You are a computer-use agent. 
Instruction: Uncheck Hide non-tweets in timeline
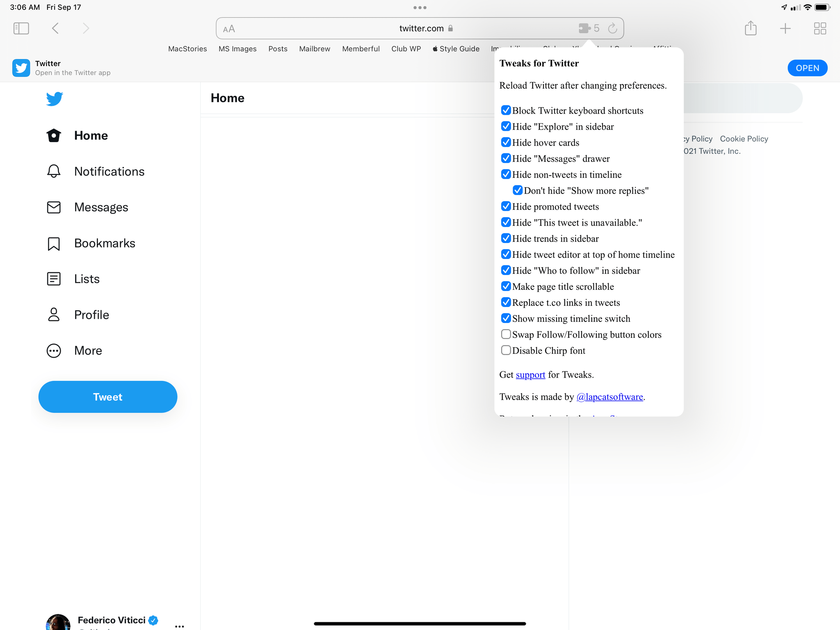(506, 174)
